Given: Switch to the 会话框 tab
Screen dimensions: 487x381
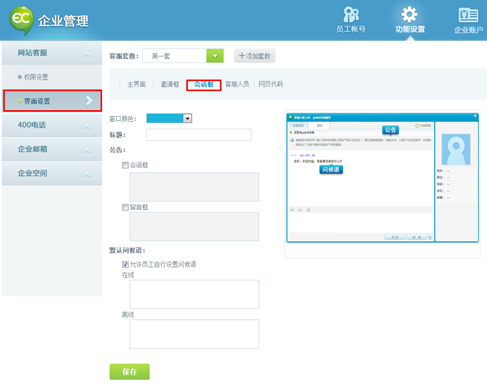Looking at the screenshot, I should [204, 85].
